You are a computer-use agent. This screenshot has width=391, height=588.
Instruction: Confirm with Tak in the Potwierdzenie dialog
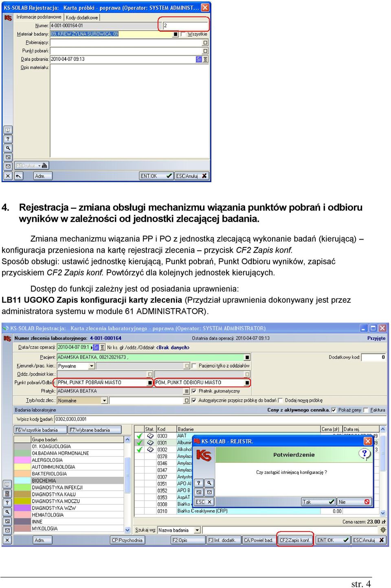[x=319, y=502]
